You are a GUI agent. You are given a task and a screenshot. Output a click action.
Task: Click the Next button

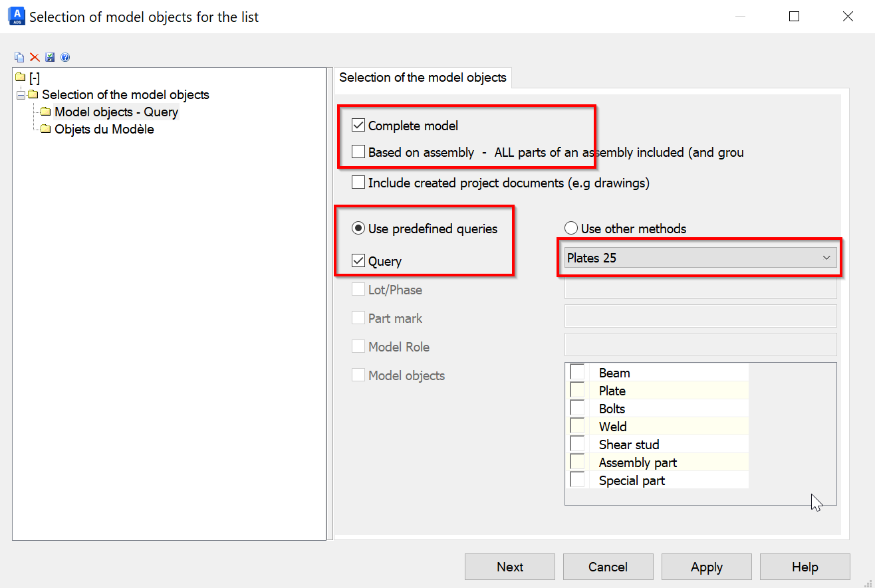click(x=509, y=567)
